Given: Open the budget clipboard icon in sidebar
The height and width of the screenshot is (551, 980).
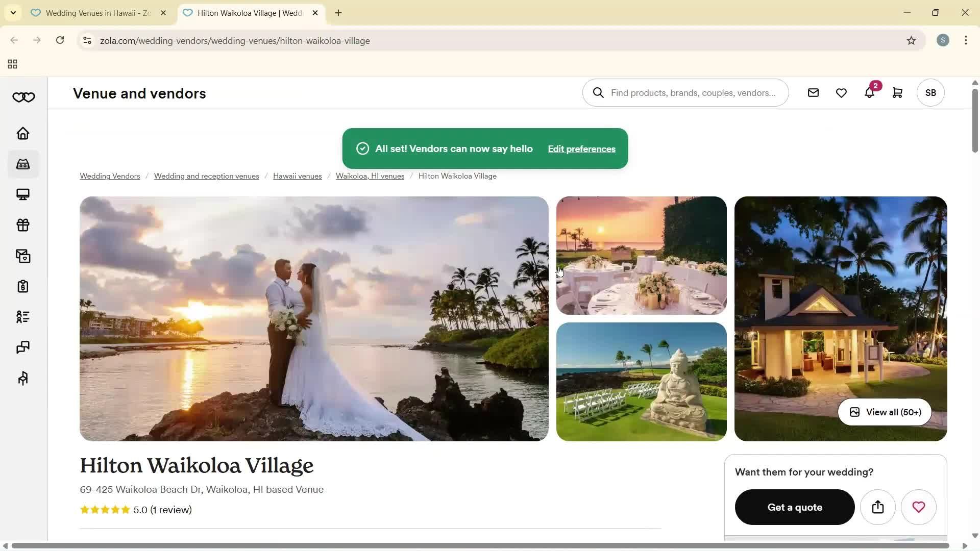Looking at the screenshot, I should 23,286.
